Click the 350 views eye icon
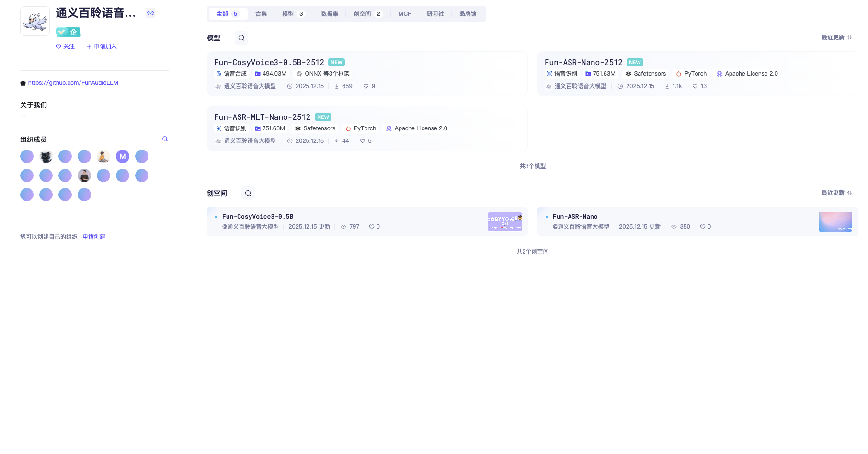The height and width of the screenshot is (454, 868). coord(674,227)
